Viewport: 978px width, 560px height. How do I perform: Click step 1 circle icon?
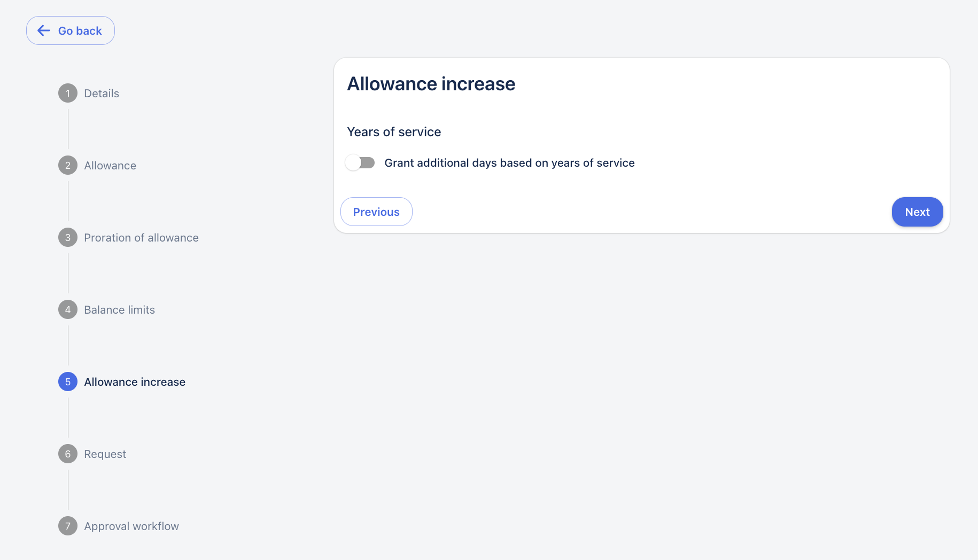click(68, 94)
